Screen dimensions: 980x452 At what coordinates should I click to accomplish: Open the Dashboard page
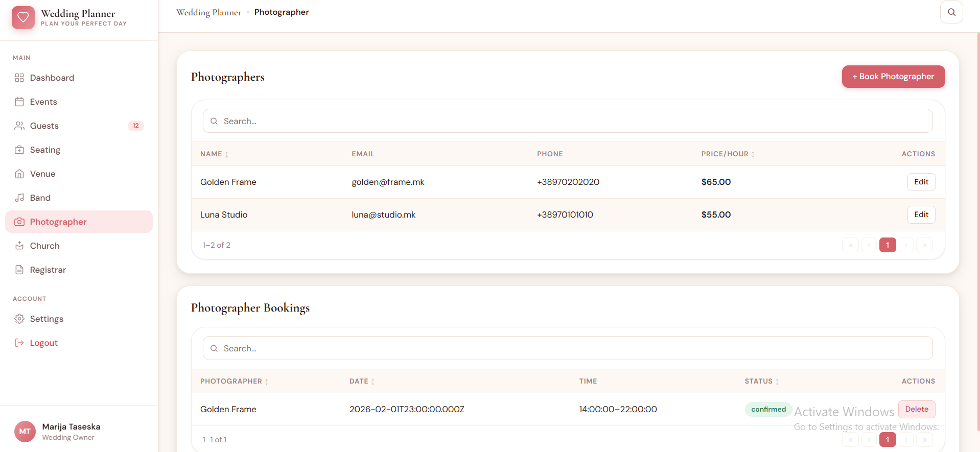point(52,78)
